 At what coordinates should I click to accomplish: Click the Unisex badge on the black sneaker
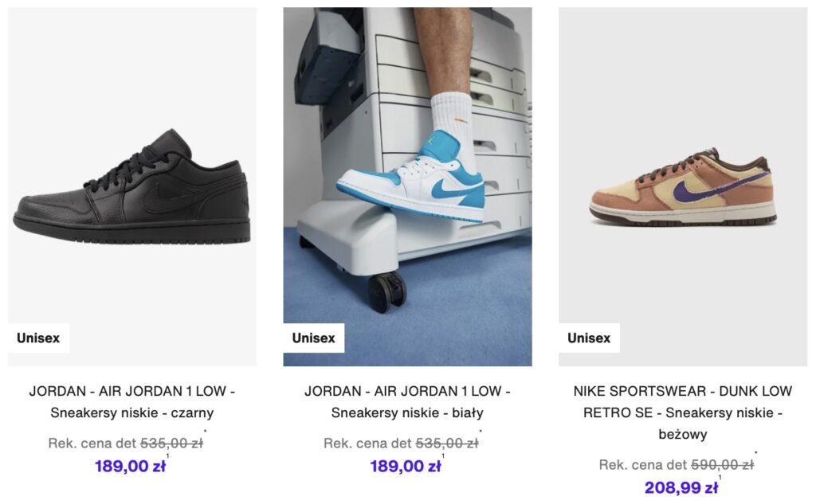click(38, 338)
